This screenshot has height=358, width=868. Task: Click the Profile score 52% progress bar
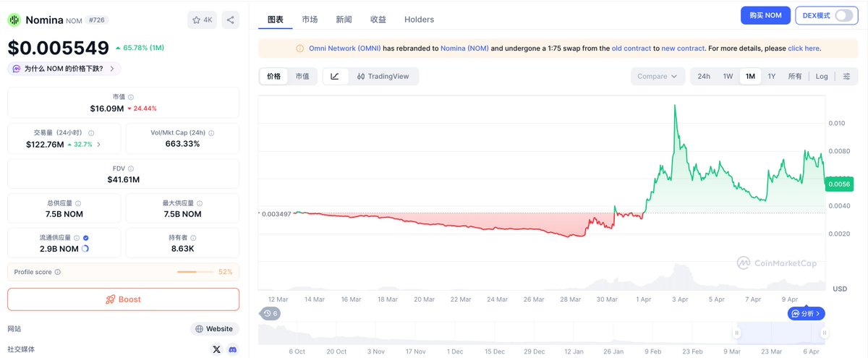pyautogui.click(x=196, y=272)
